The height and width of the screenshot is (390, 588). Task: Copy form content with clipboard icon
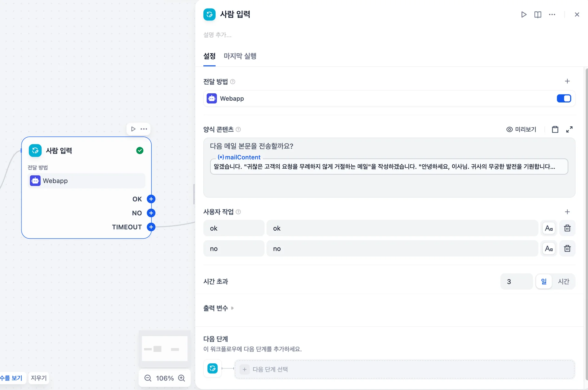(555, 129)
